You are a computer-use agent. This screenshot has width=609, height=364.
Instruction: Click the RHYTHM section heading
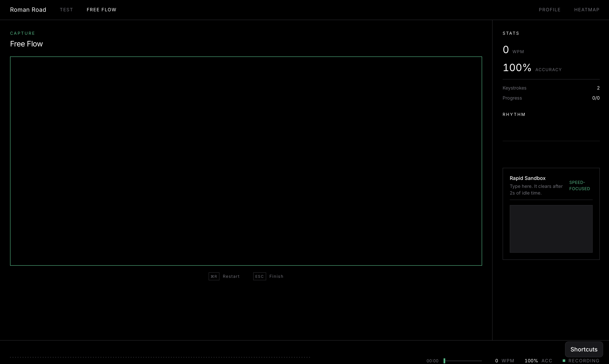[x=514, y=115]
